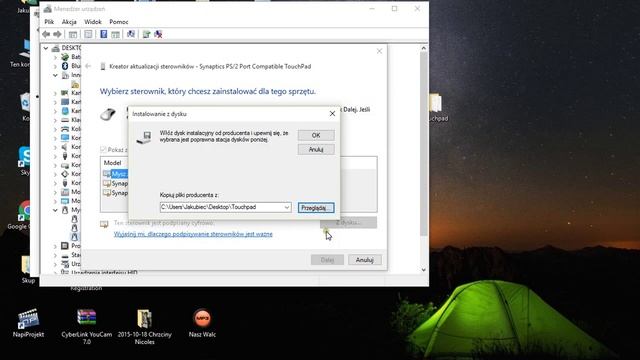Screen dimensions: 640x360
Task: Click the action pane view toolbar icon
Action: click(116, 34)
